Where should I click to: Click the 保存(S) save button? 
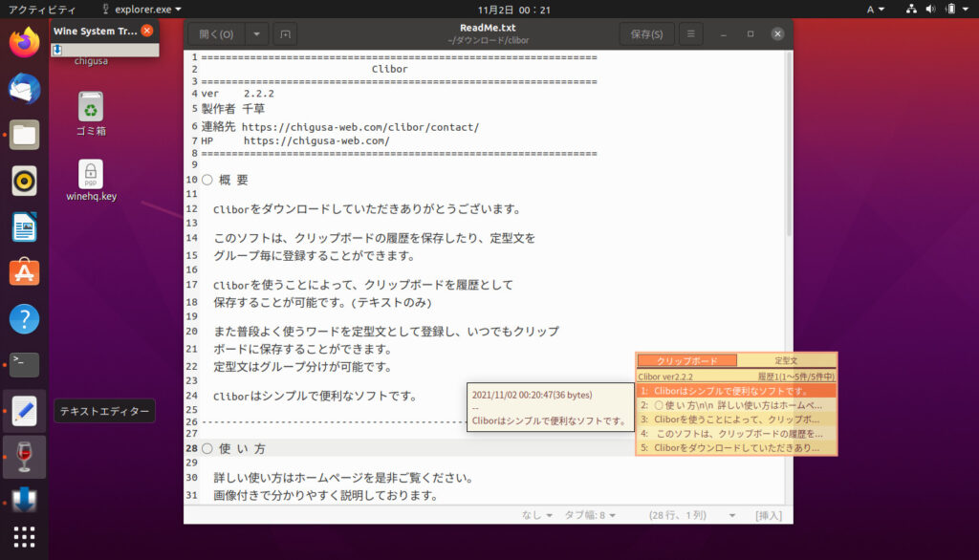click(647, 34)
